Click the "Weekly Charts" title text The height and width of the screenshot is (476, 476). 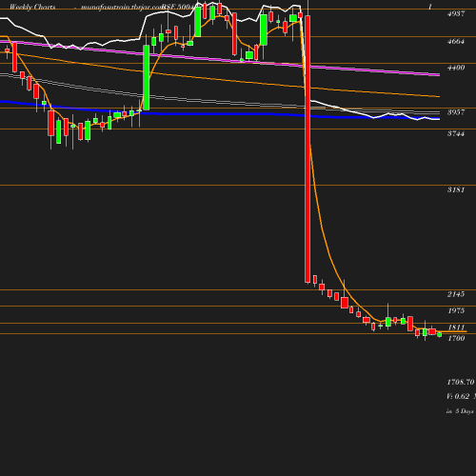coord(32,7)
